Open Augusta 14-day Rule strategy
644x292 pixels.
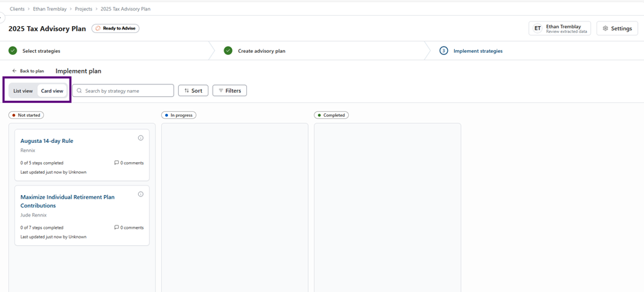click(47, 141)
